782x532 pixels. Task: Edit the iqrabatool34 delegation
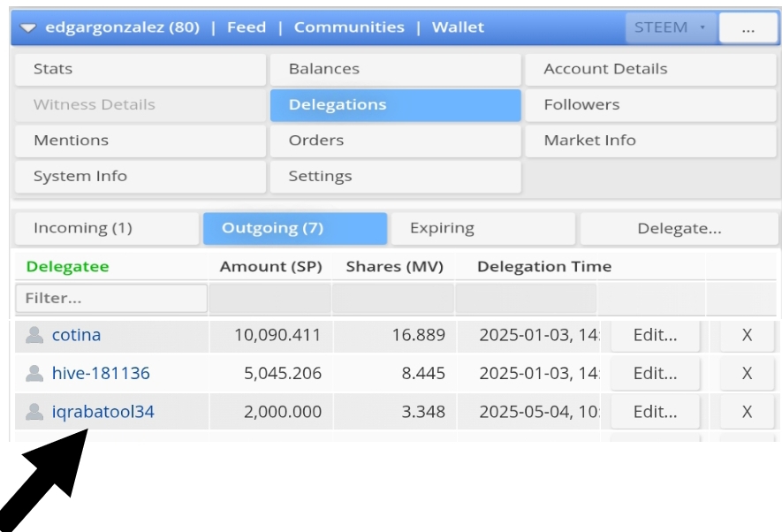[x=655, y=412]
